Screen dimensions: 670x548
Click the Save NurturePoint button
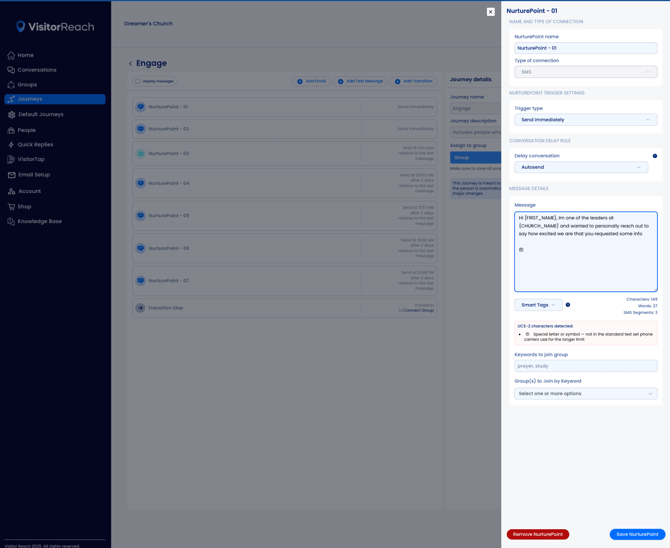click(637, 534)
